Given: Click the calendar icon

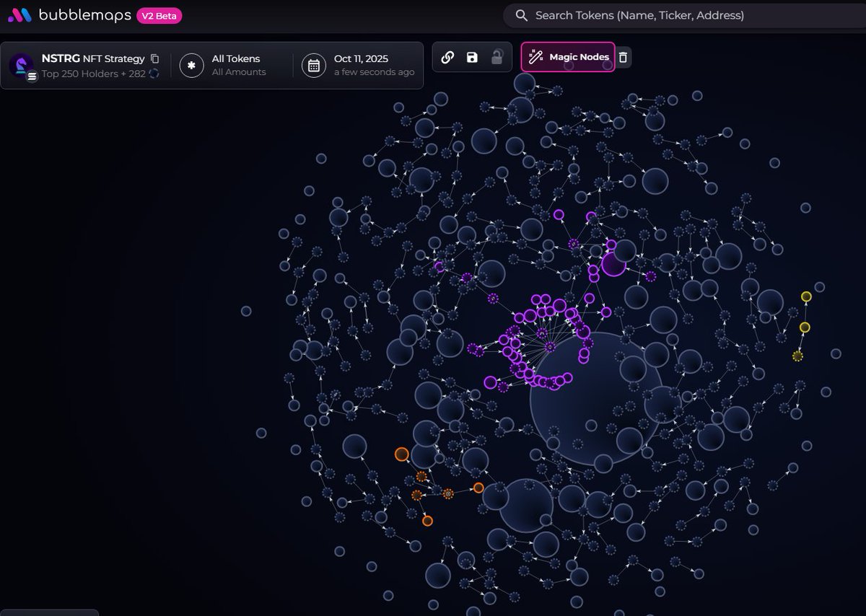Looking at the screenshot, I should coord(314,66).
